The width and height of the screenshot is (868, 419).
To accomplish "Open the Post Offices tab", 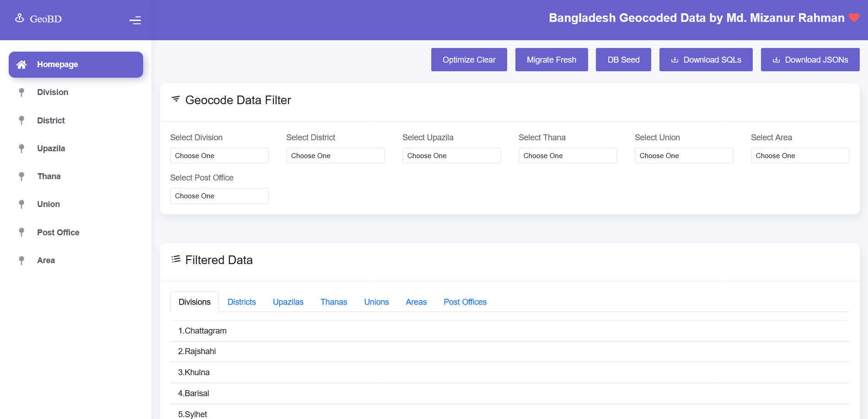I will pyautogui.click(x=465, y=302).
